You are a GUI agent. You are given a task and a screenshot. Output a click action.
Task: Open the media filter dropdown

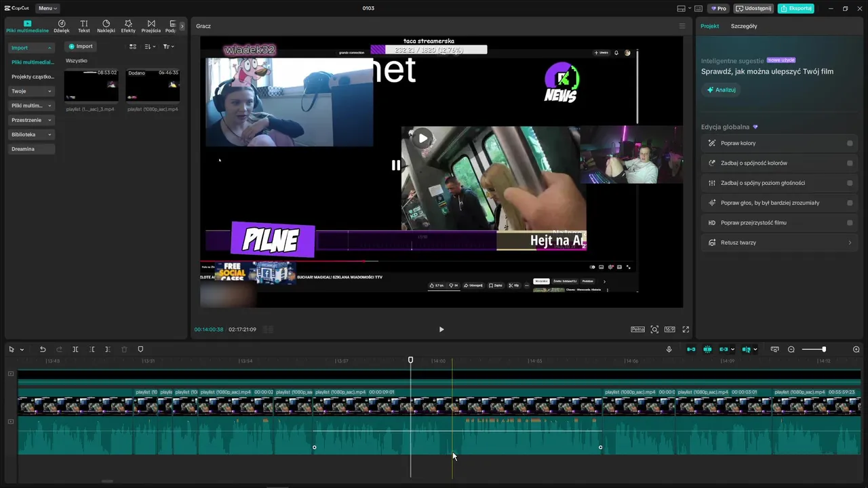[168, 46]
